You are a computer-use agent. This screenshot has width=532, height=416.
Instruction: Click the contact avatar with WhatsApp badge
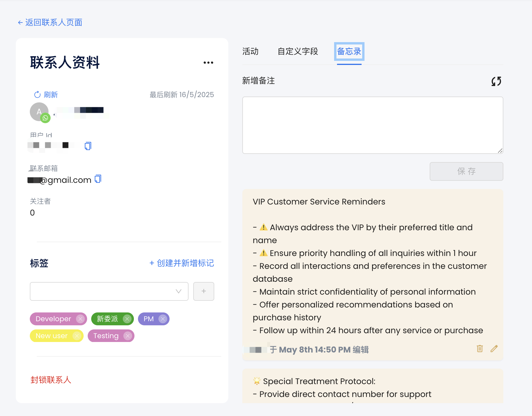coord(39,112)
